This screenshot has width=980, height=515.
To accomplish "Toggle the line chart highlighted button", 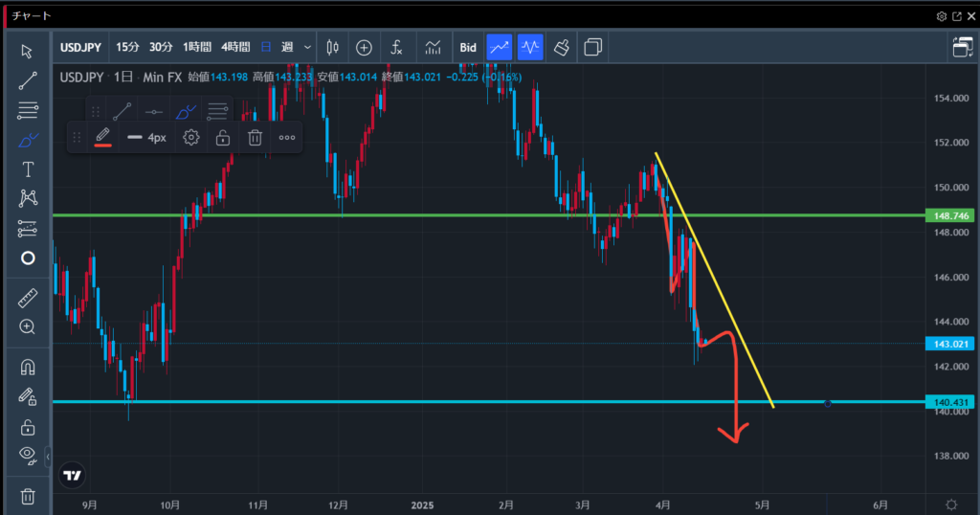I will (x=500, y=48).
